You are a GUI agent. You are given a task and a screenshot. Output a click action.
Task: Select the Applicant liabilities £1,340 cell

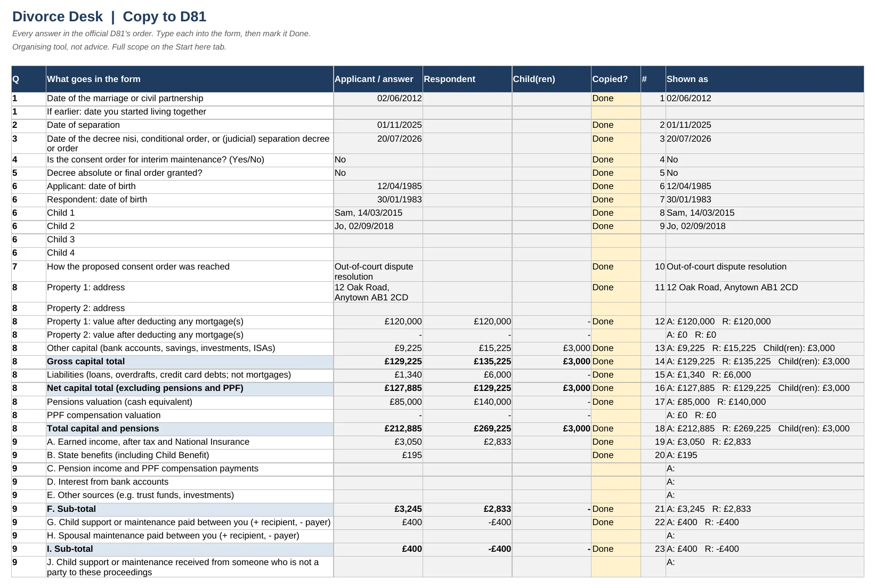[378, 375]
